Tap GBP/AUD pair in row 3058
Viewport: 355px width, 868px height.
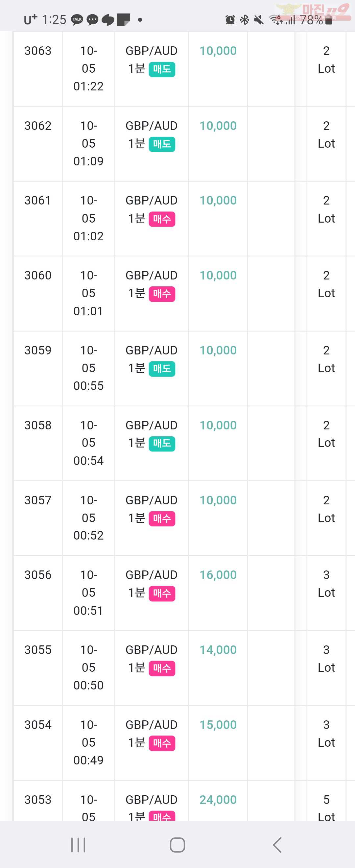tap(151, 425)
